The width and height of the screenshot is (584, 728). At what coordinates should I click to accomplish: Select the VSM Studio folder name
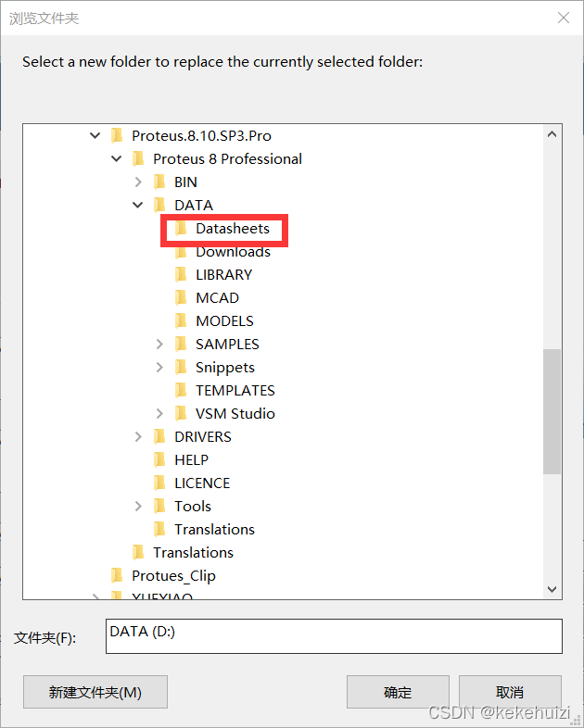235,414
